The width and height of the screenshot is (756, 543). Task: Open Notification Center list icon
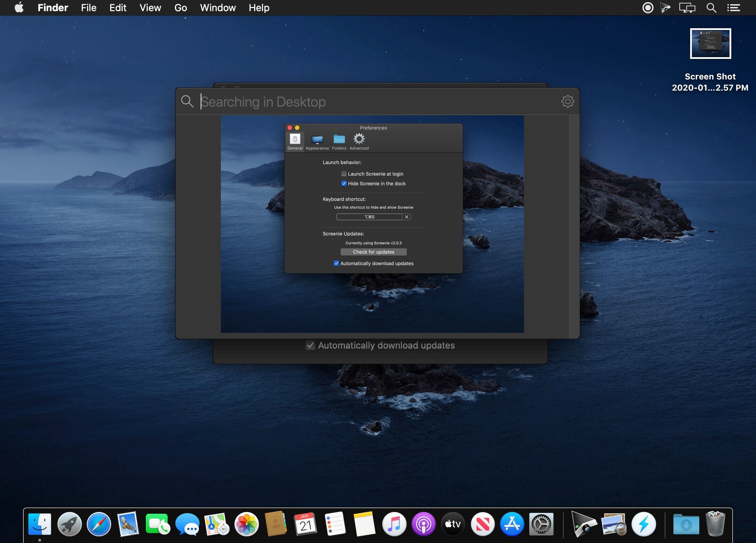click(x=733, y=8)
